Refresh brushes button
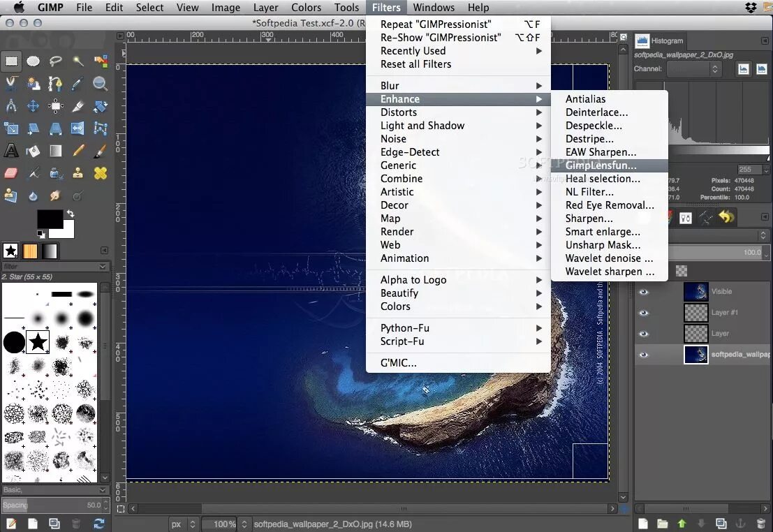This screenshot has width=773, height=532. (x=98, y=524)
